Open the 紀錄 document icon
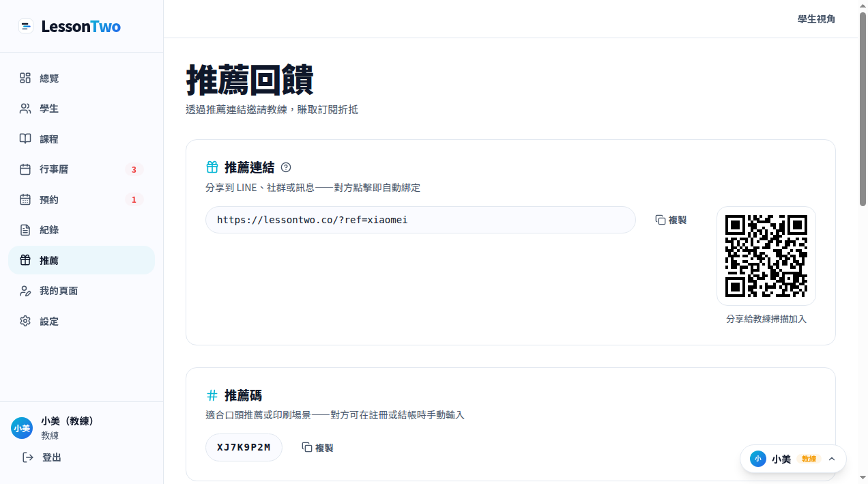 pos(25,230)
